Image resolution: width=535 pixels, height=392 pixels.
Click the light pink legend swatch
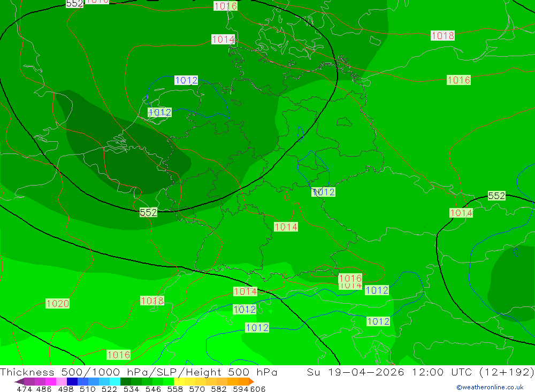[62, 381]
